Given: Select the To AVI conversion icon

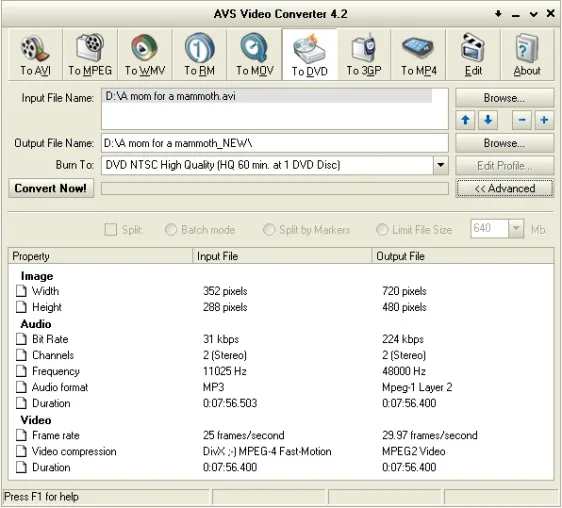Looking at the screenshot, I should (x=35, y=54).
